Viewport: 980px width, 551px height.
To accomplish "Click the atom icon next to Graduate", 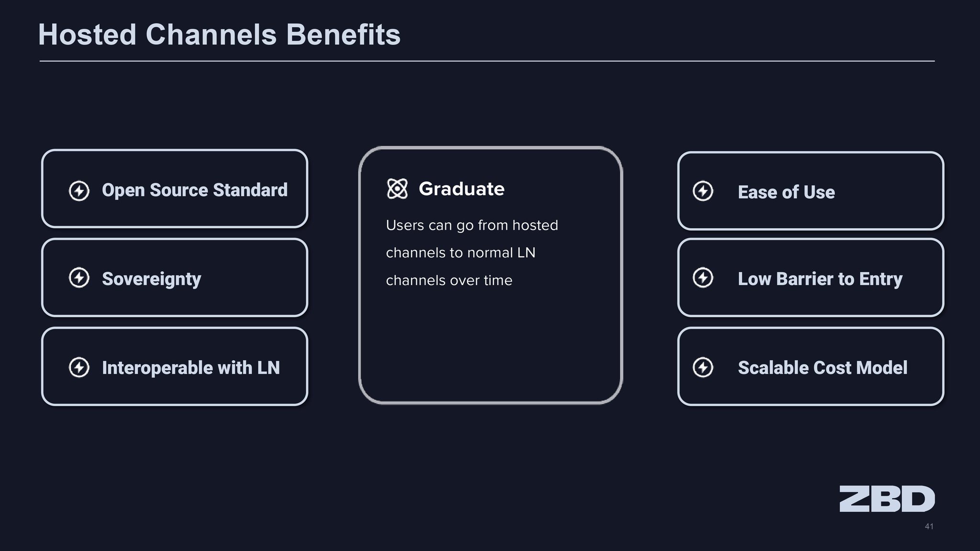I will (397, 188).
